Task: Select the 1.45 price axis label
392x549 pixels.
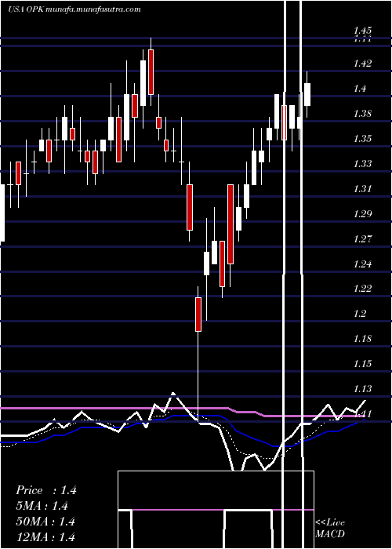Action: 362,31
